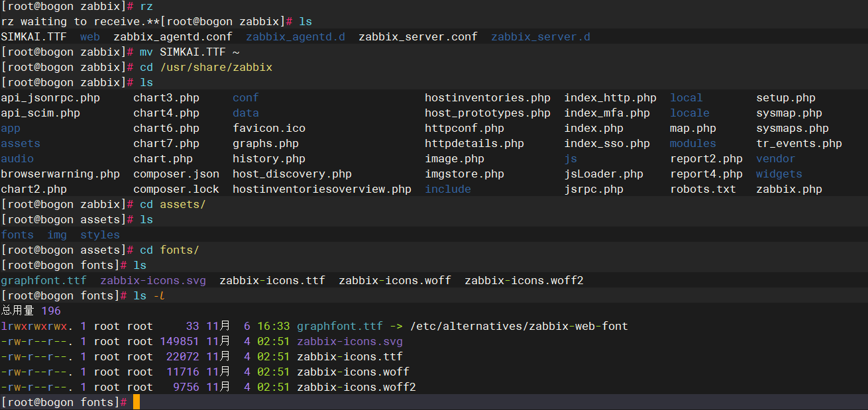
Task: Select tr_events.php file name
Action: [x=799, y=143]
